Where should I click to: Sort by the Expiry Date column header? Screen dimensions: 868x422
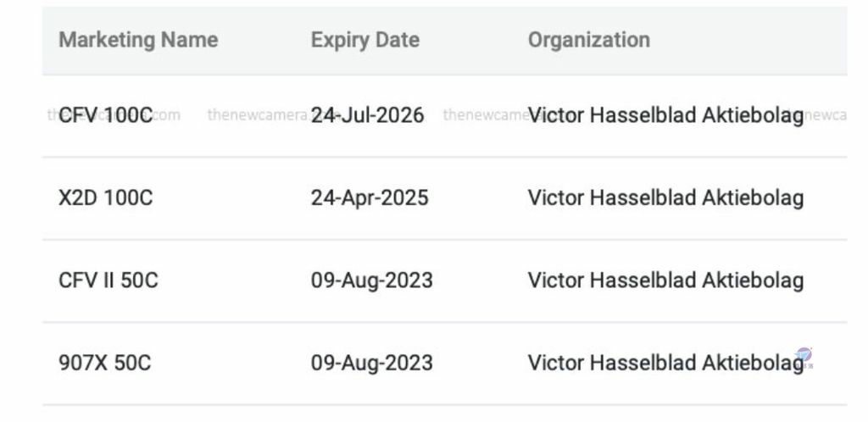point(365,40)
